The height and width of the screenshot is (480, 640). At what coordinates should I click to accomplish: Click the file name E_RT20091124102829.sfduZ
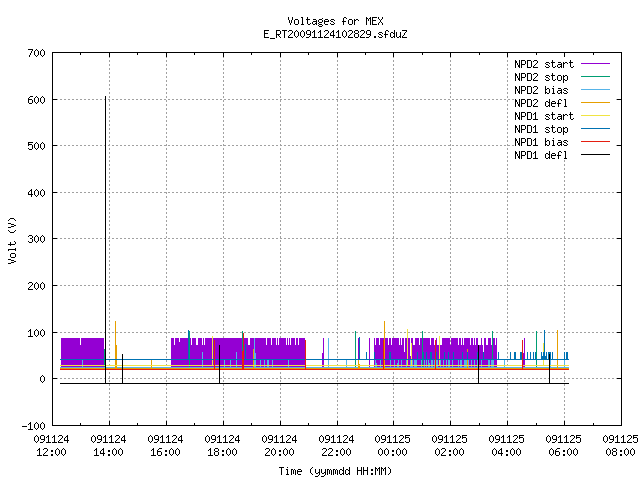coord(335,34)
